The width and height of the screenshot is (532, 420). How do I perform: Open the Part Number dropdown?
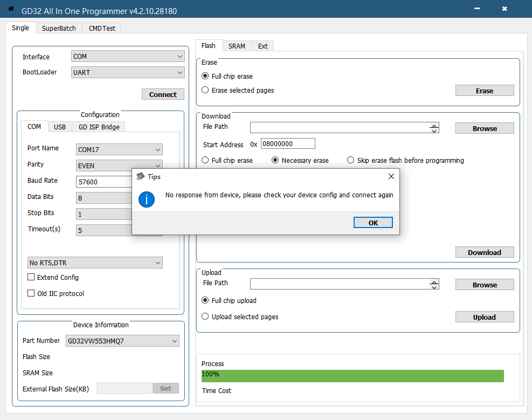point(122,341)
